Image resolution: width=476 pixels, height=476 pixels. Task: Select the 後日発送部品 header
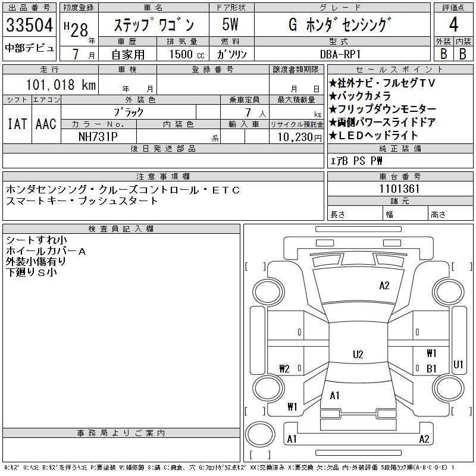tap(163, 148)
